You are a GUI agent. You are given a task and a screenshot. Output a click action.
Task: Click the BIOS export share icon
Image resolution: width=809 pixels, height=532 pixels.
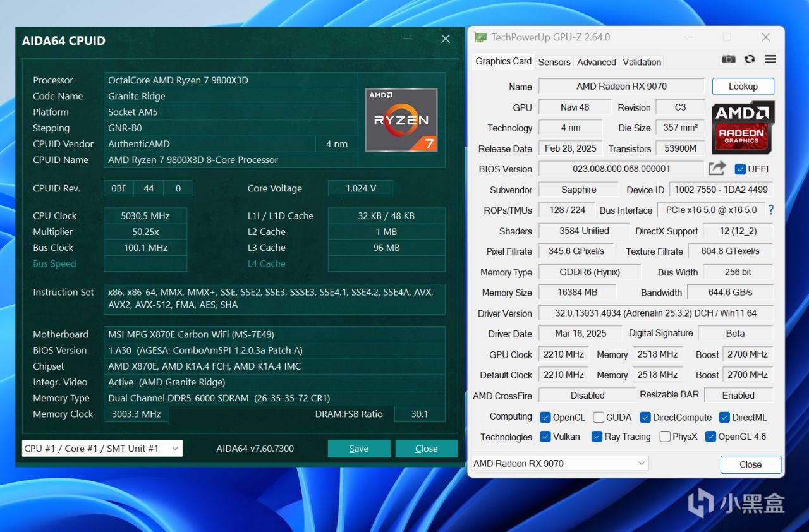coord(717,169)
